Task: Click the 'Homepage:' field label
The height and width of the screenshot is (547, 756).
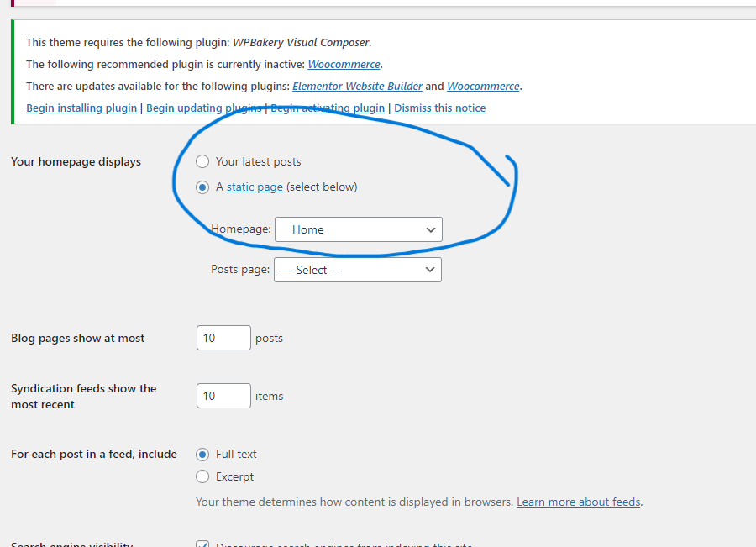Action: point(241,229)
